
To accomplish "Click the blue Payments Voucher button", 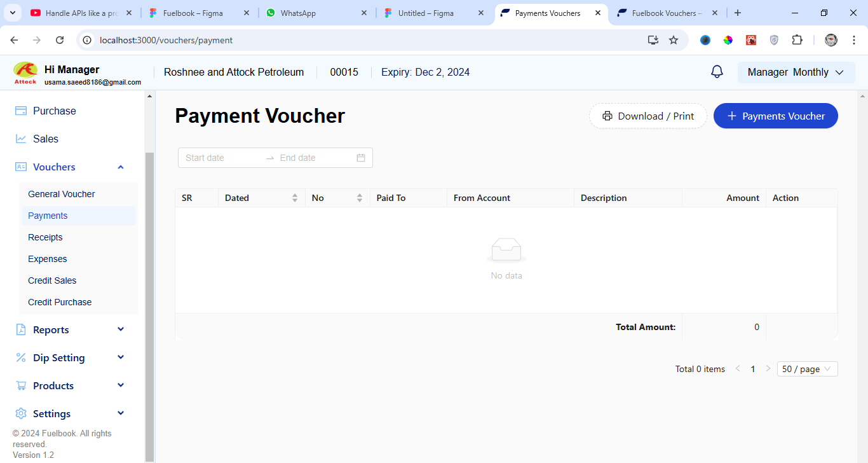I will point(775,116).
